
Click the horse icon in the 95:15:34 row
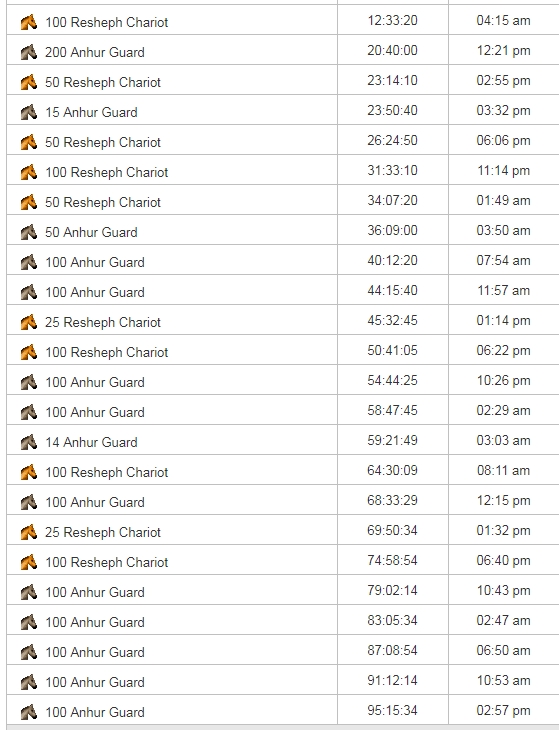click(29, 712)
